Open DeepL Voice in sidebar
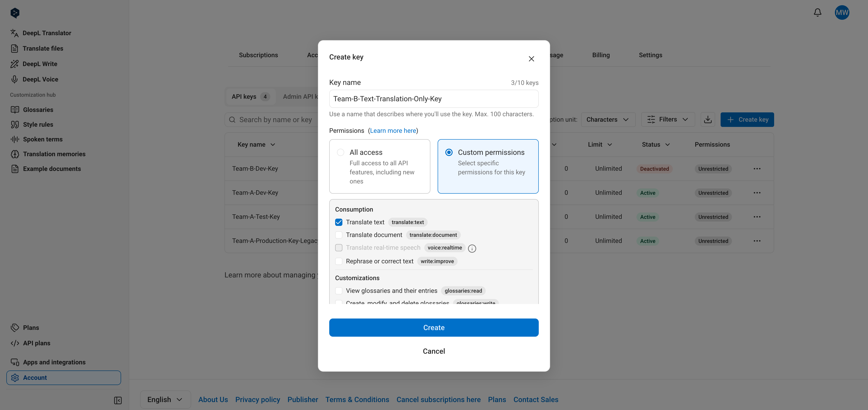The width and height of the screenshot is (868, 410). point(34,79)
